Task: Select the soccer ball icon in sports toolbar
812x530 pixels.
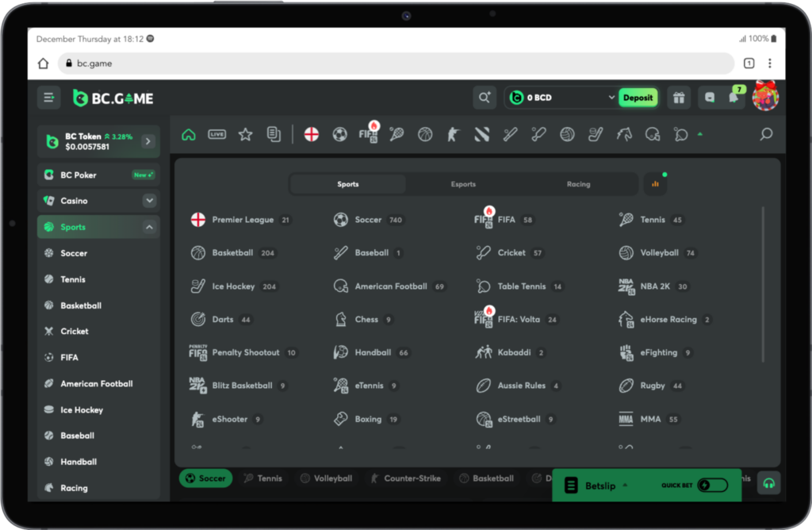Action: click(339, 135)
